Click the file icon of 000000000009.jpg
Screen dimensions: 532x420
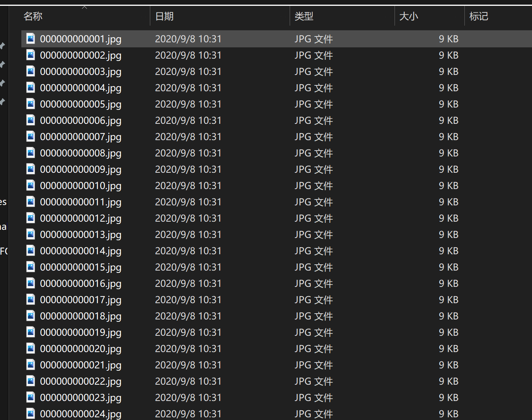pos(31,169)
